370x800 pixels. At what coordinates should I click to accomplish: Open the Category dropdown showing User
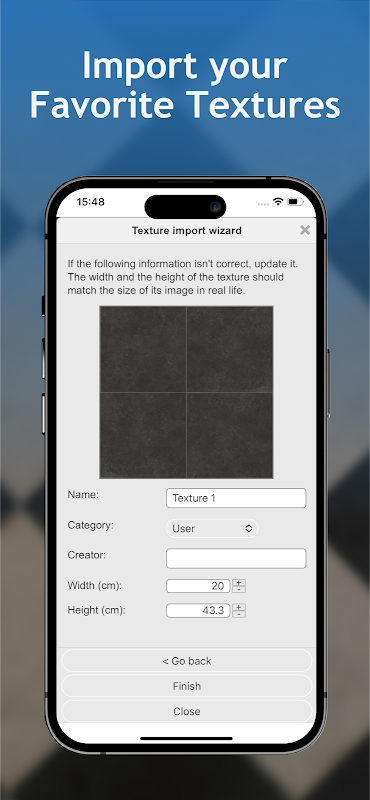pyautogui.click(x=212, y=529)
